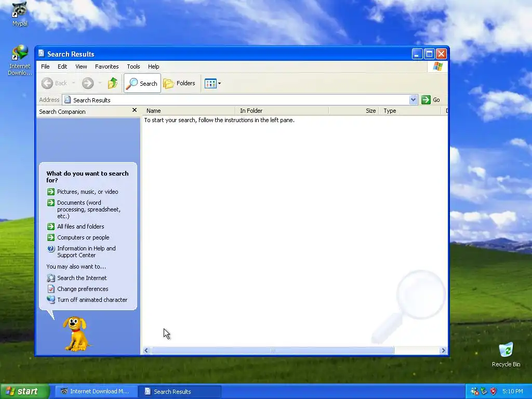This screenshot has height=399, width=532.
Task: Toggle the Search pane toolbar button
Action: (142, 83)
